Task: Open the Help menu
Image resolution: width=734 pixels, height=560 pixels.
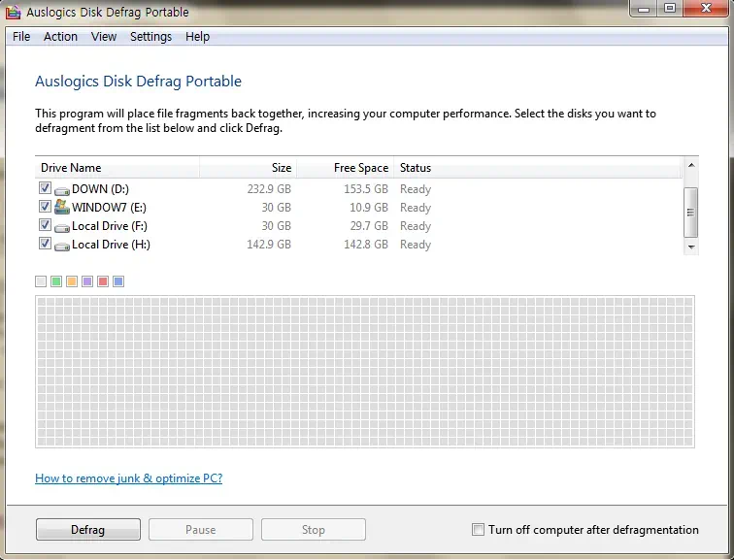Action: [x=197, y=37]
